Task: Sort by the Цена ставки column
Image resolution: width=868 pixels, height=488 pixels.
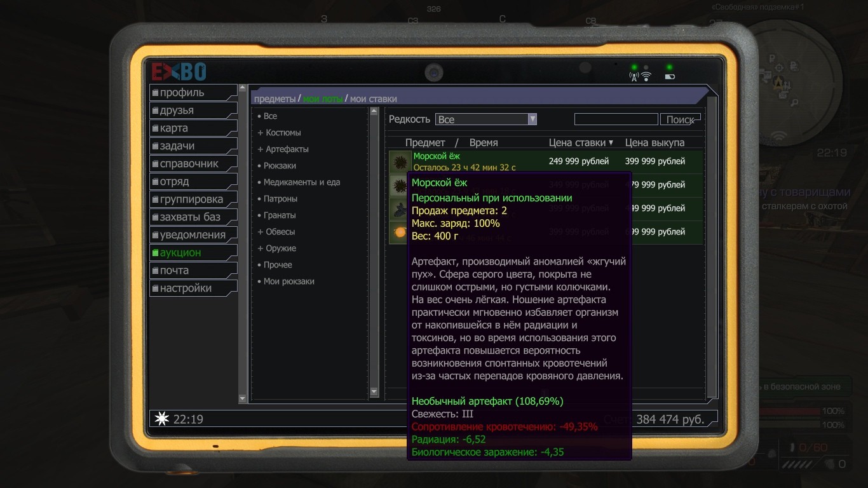Action: click(x=581, y=143)
